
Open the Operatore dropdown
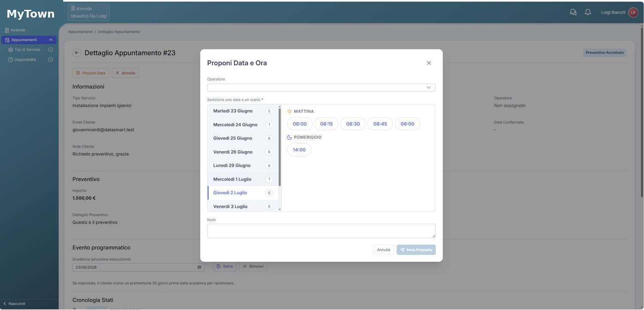pos(321,88)
